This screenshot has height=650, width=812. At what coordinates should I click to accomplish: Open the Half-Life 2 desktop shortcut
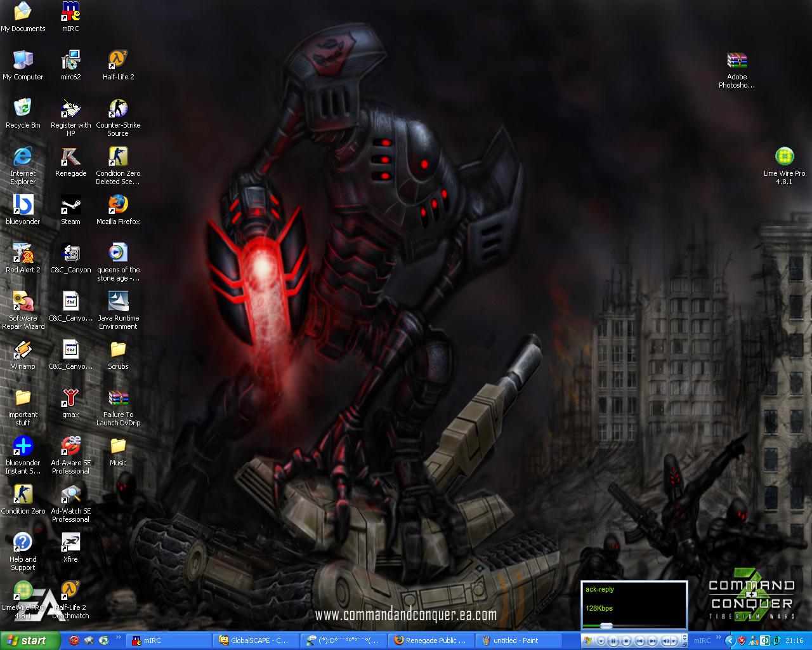coord(118,61)
